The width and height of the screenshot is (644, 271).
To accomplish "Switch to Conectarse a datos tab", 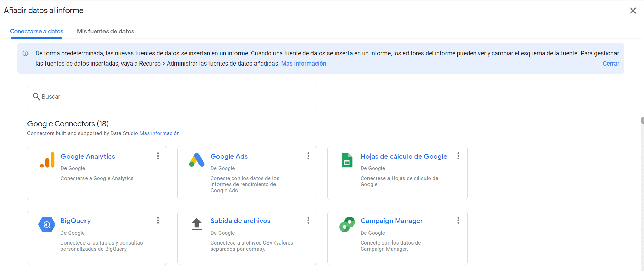I will (37, 31).
